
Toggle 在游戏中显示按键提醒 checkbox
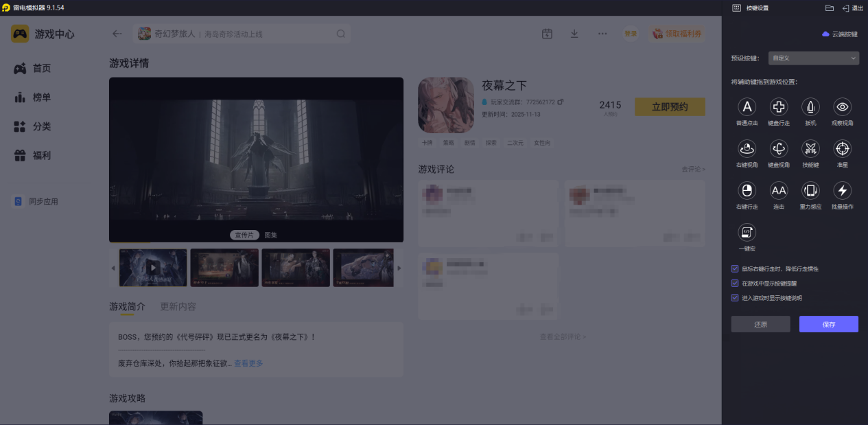coord(735,284)
